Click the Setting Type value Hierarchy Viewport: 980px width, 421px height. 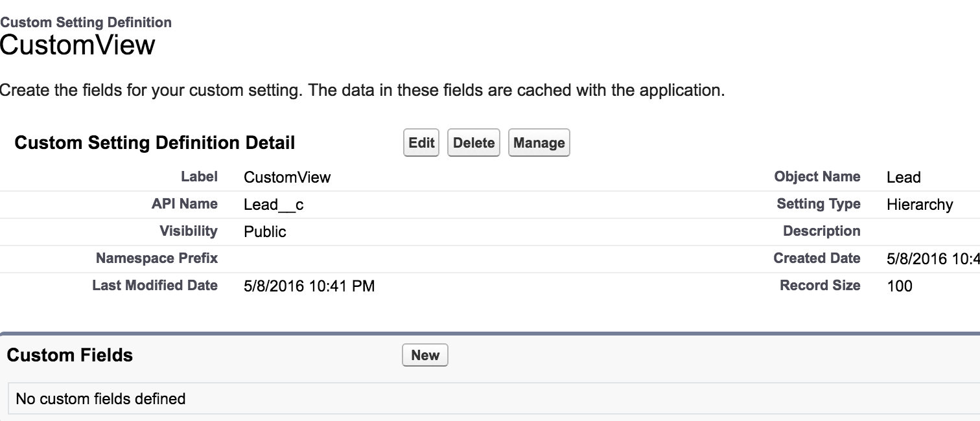tap(920, 205)
